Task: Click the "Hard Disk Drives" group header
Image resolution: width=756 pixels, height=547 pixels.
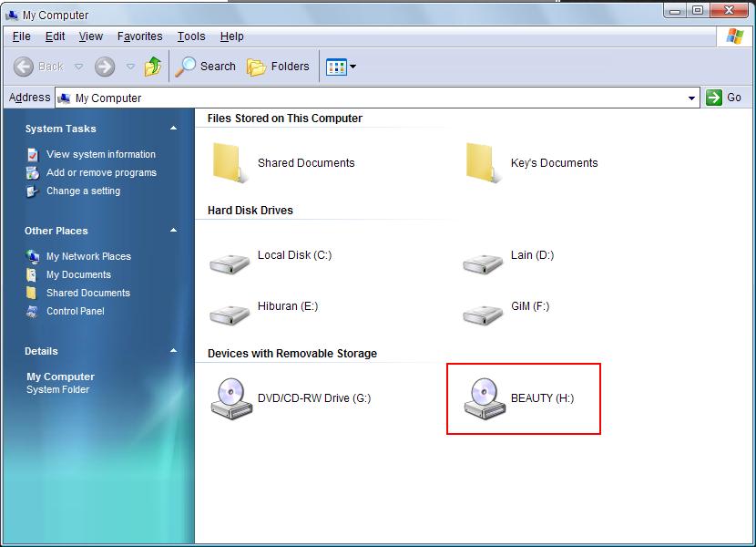Action: [x=250, y=211]
